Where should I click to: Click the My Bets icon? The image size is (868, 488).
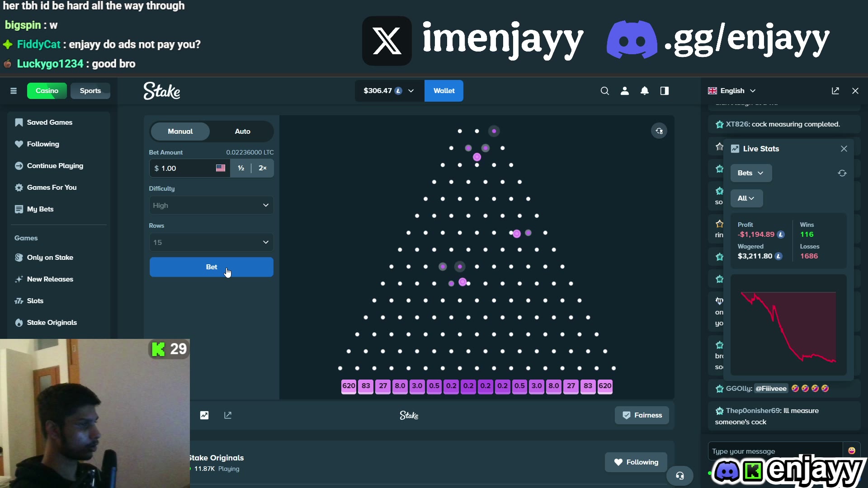(19, 209)
